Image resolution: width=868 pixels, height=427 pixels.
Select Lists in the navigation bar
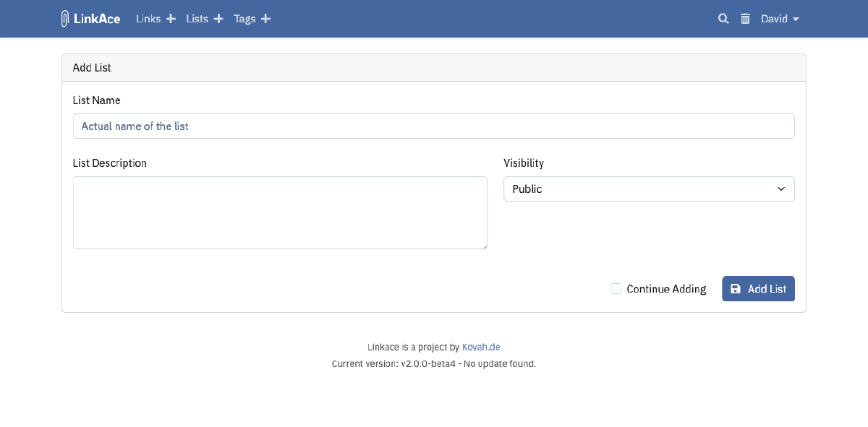197,18
